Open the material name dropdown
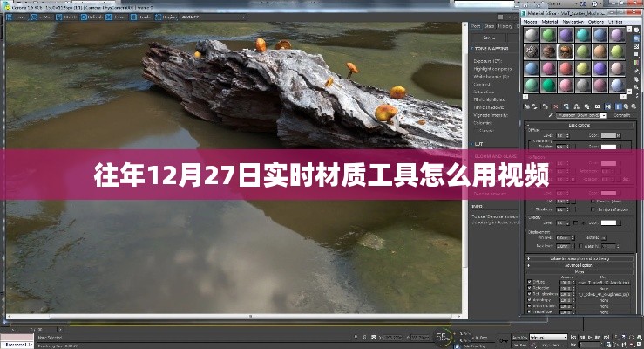 (581, 114)
